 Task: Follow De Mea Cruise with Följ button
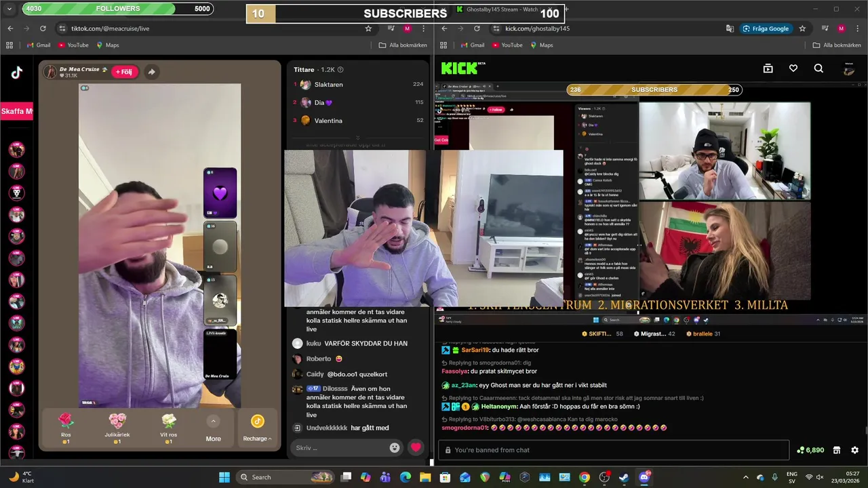125,72
